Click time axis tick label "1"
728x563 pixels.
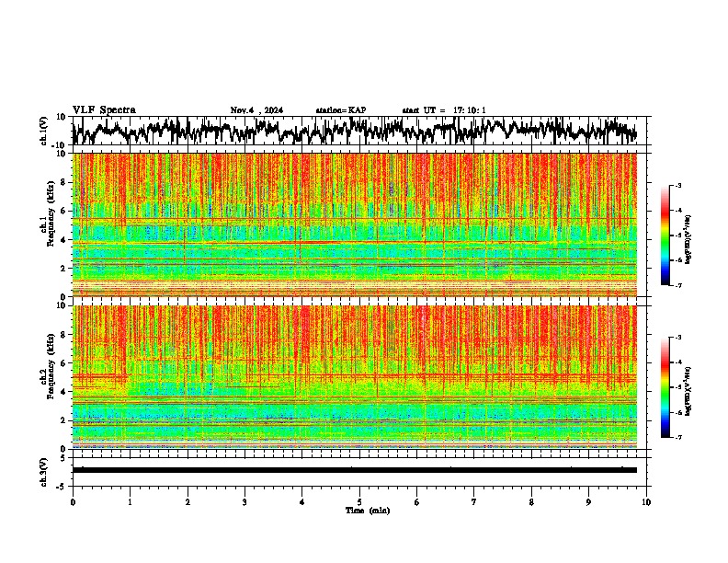(130, 502)
